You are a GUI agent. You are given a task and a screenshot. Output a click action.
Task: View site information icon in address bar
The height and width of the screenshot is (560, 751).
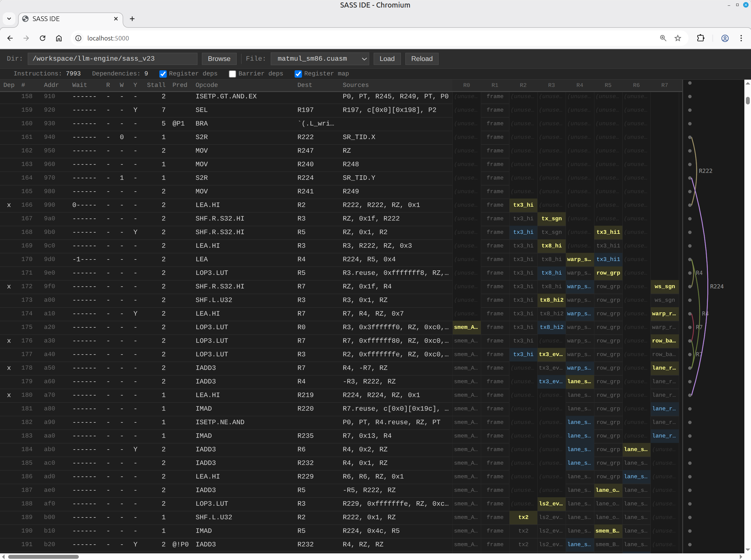click(x=78, y=38)
